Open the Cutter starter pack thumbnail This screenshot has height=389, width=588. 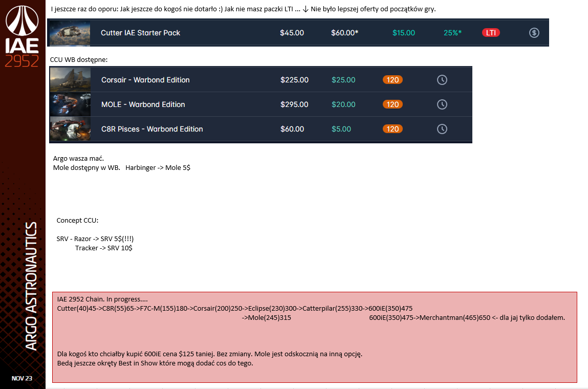pos(70,33)
